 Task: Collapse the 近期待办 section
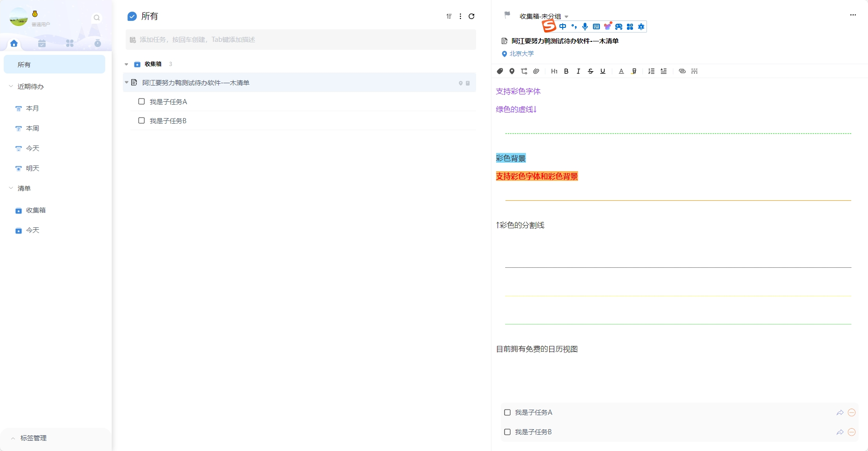tap(11, 86)
